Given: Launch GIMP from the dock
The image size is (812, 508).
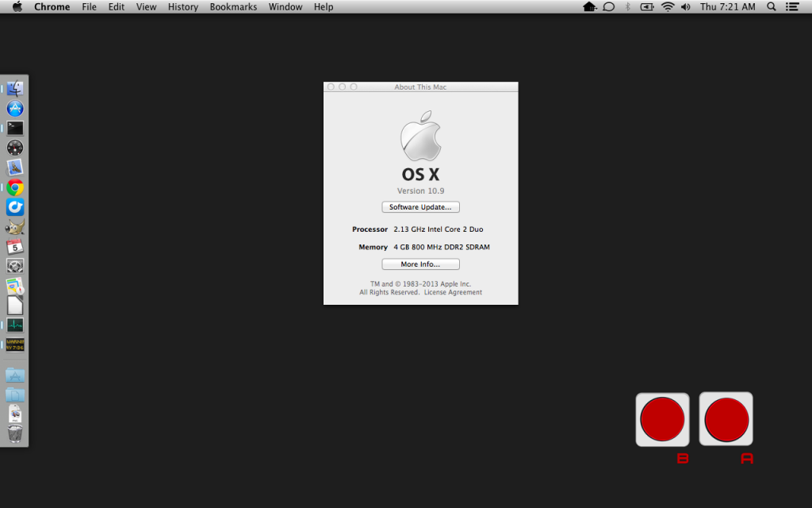Looking at the screenshot, I should (15, 226).
